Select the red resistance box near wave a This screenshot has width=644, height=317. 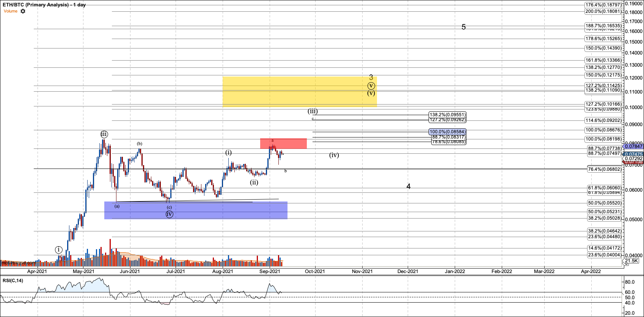point(283,144)
